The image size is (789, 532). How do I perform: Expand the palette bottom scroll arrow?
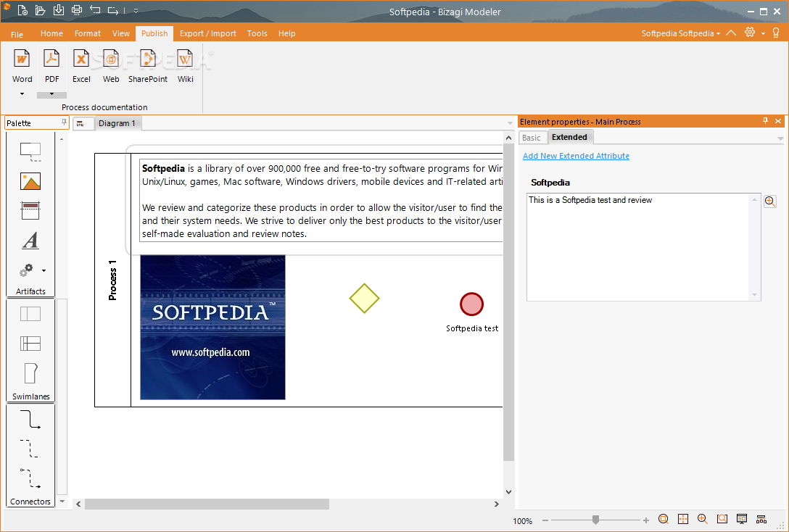point(62,502)
